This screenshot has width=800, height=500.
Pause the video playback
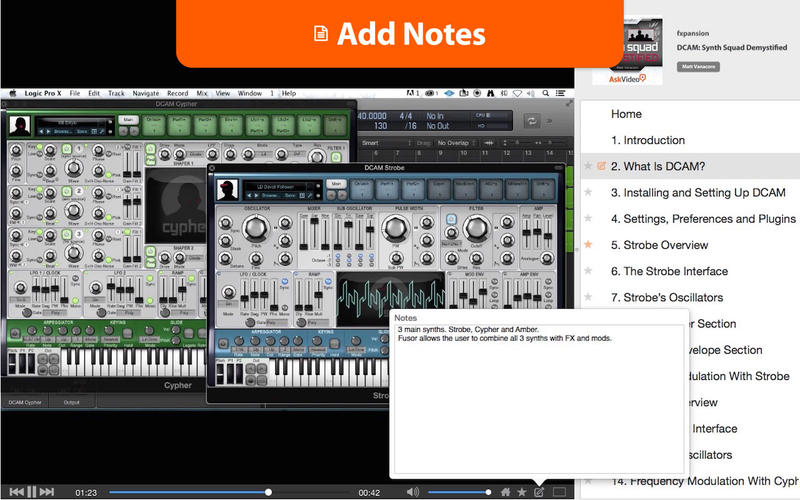(x=32, y=491)
